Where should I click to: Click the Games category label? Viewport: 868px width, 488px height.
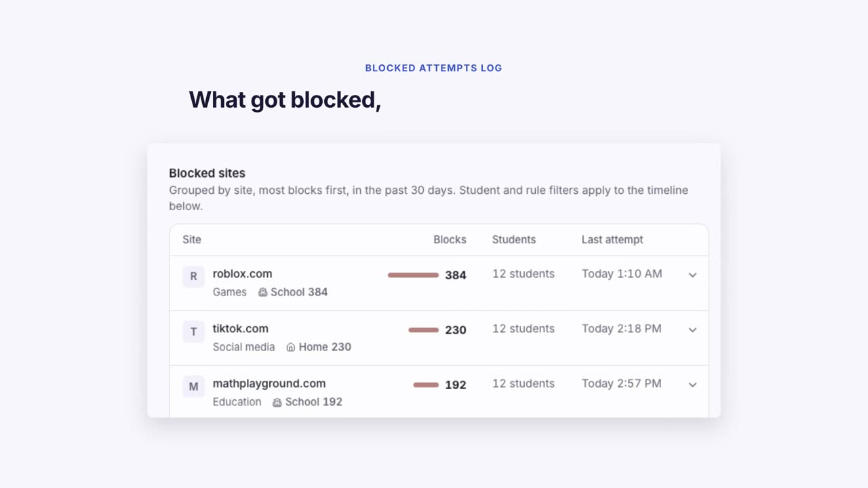click(230, 292)
